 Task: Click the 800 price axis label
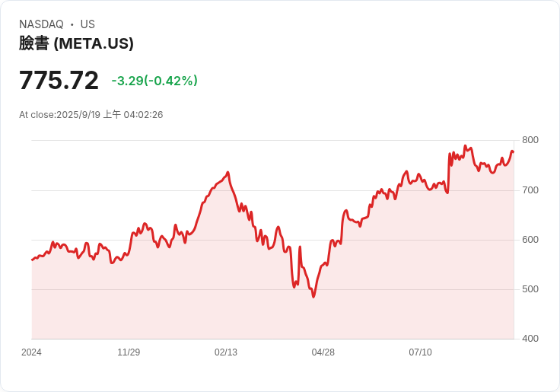[x=530, y=140]
